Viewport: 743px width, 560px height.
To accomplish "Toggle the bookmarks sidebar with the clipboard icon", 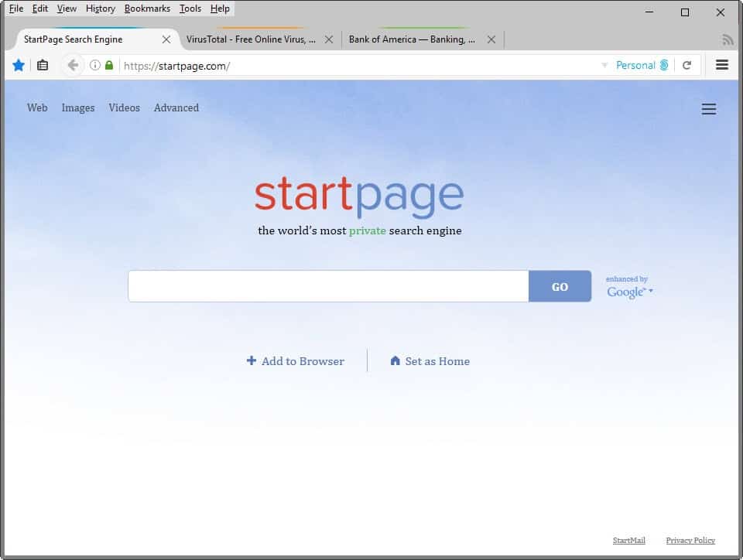I will pos(43,65).
